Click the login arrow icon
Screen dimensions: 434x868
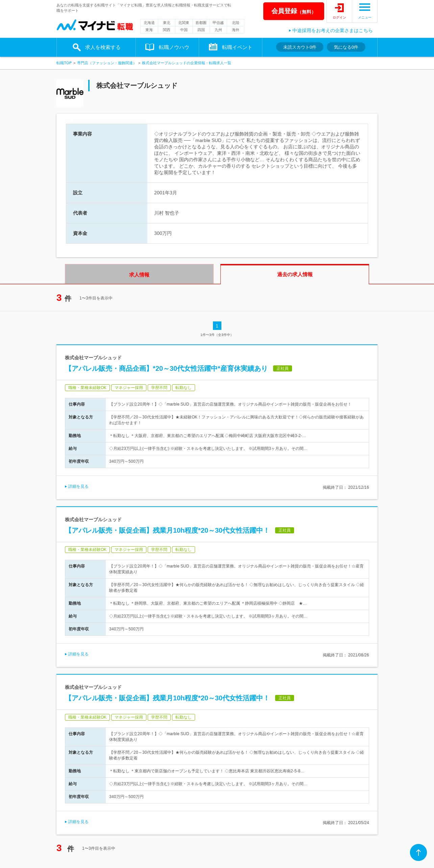click(x=339, y=8)
